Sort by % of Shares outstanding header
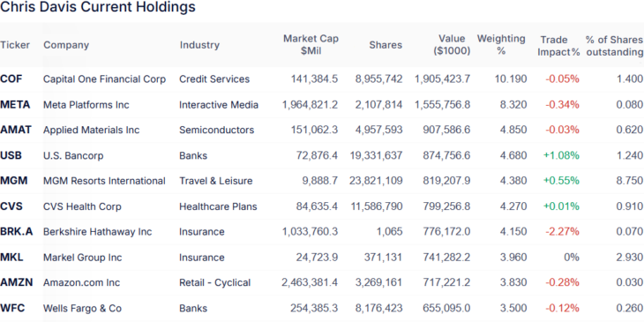 coord(614,46)
